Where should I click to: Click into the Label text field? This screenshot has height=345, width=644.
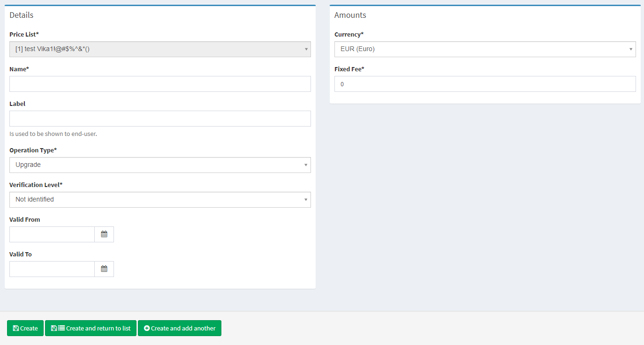[x=160, y=119]
